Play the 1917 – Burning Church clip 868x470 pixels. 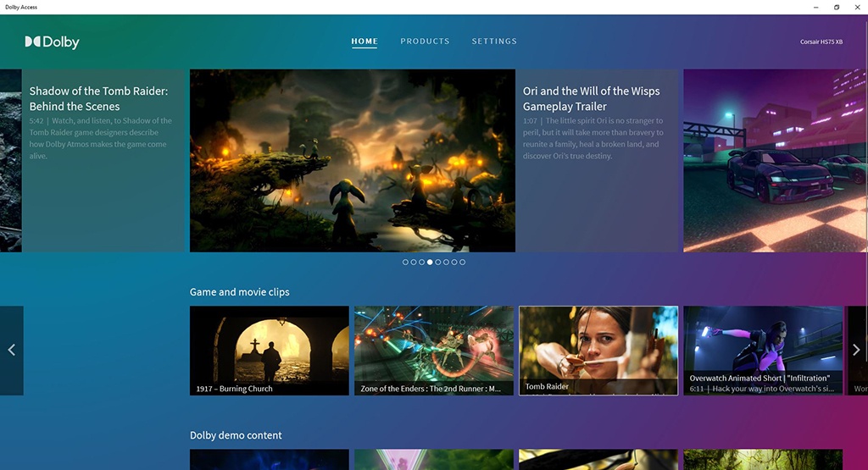coord(270,351)
